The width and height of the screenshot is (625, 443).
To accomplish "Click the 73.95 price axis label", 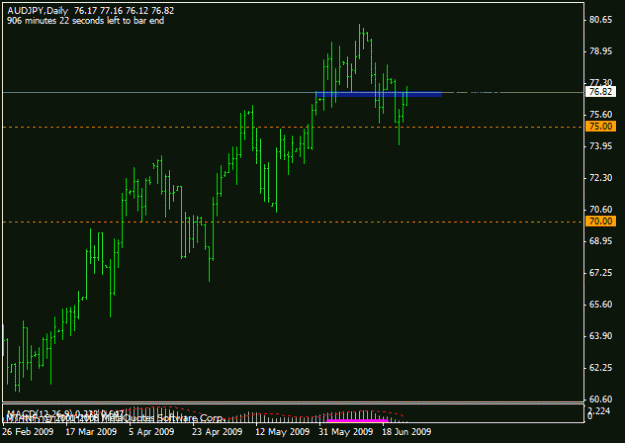I will (x=600, y=146).
